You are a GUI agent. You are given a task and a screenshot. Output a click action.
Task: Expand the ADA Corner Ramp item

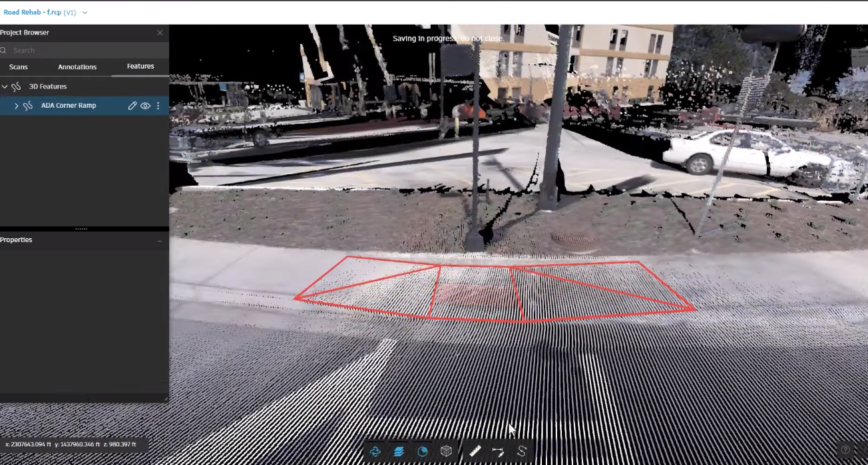(x=17, y=106)
